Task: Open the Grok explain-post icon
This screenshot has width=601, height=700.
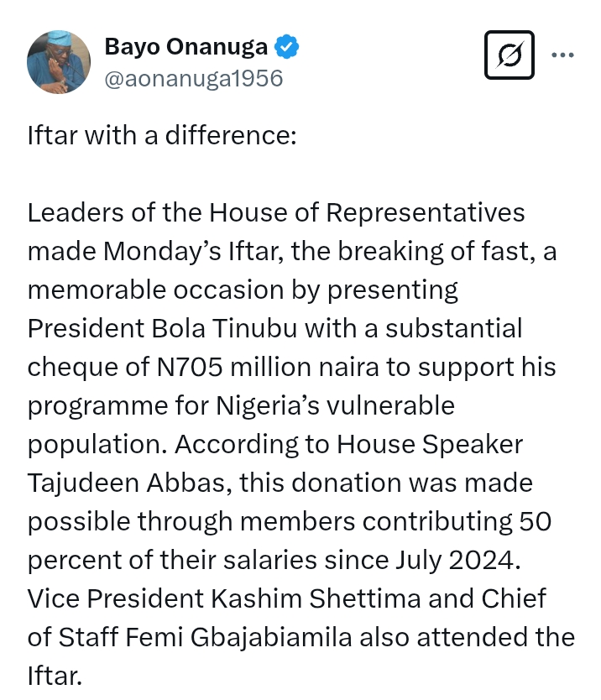Action: (x=510, y=55)
